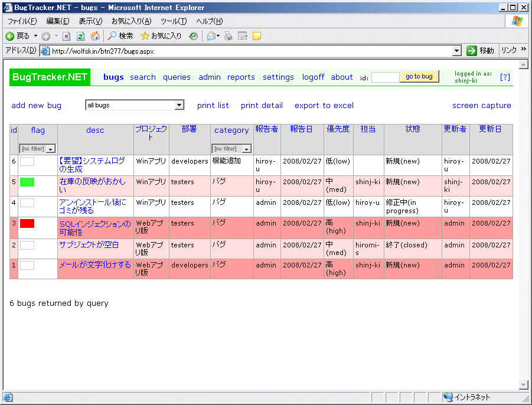Click the Refresh page icon
Image resolution: width=532 pixels, height=405 pixels.
(x=80, y=36)
